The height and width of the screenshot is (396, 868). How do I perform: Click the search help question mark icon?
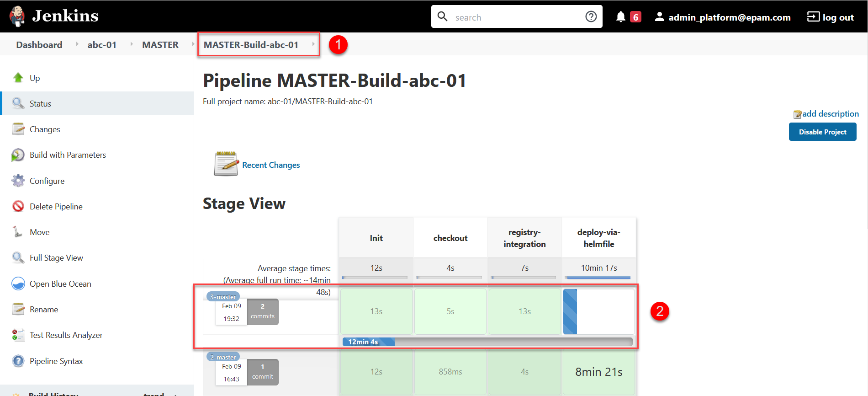tap(591, 17)
